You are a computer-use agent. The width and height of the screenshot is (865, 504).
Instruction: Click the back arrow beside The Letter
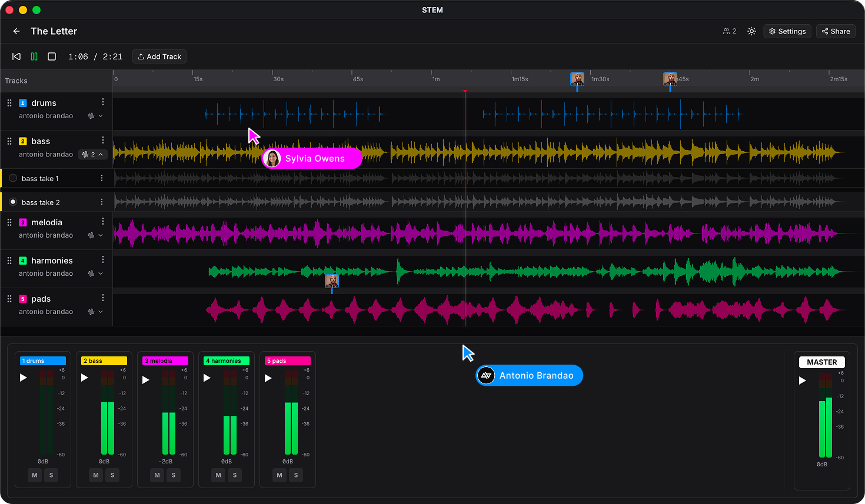point(16,31)
